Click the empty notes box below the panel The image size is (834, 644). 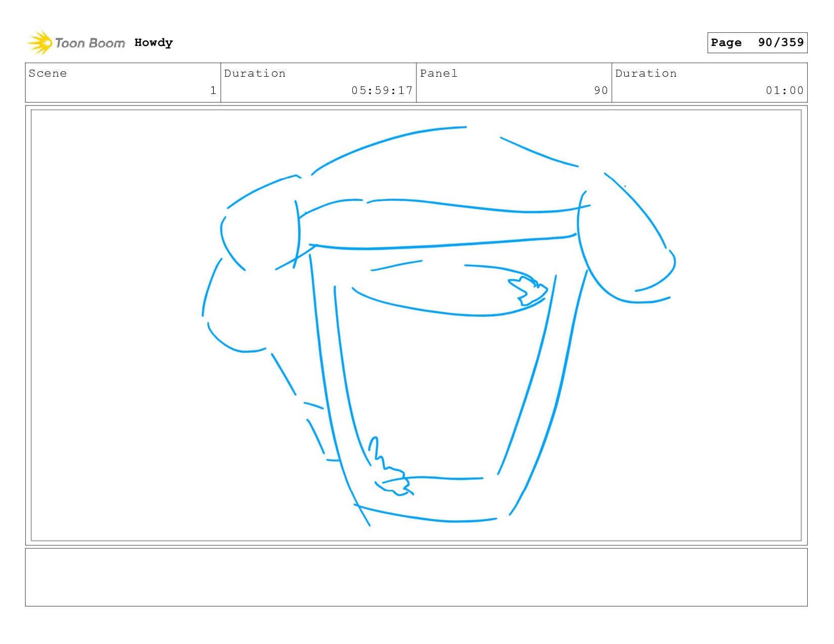point(416,577)
